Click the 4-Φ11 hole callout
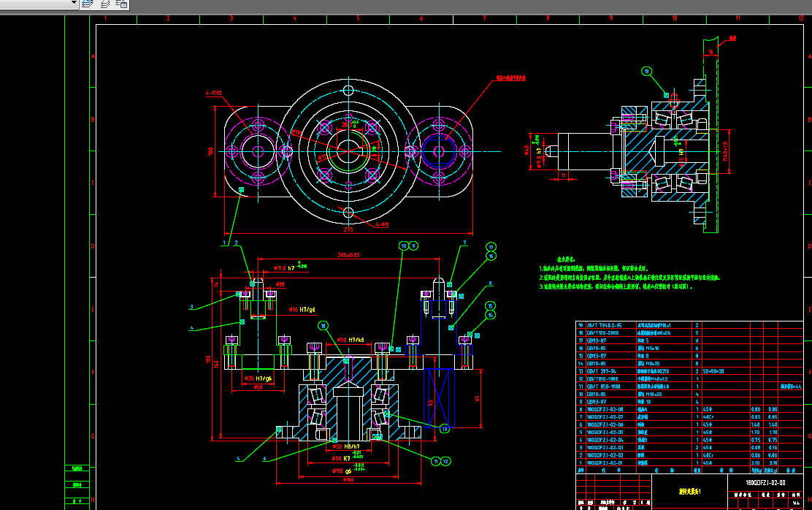The image size is (812, 510). point(382,224)
